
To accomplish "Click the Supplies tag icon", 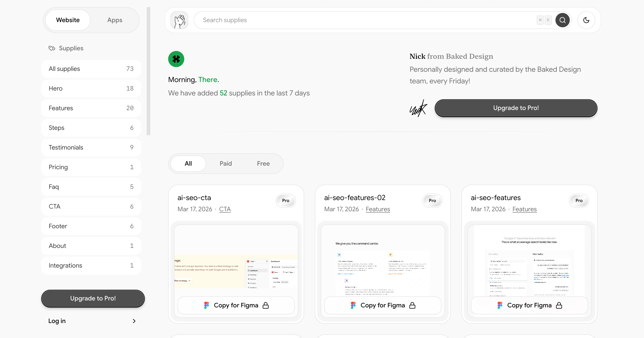I will (52, 48).
